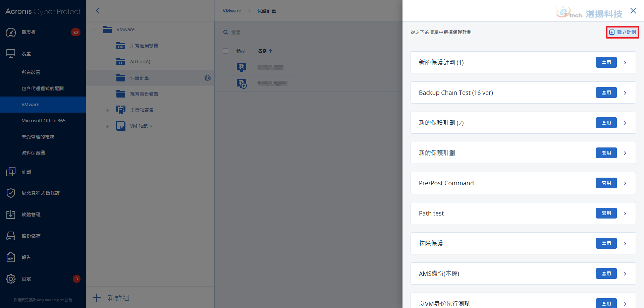Open gear settings for 保護計畫 group

click(x=208, y=78)
